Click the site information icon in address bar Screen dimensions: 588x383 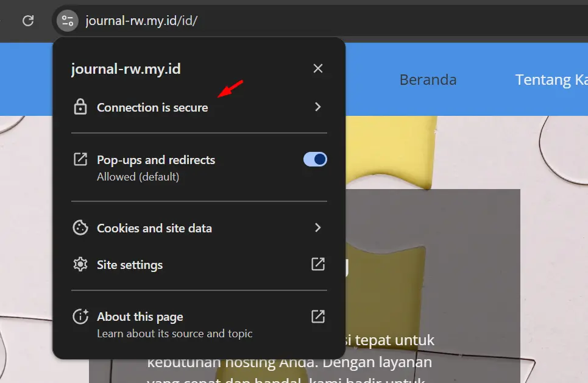click(x=68, y=21)
